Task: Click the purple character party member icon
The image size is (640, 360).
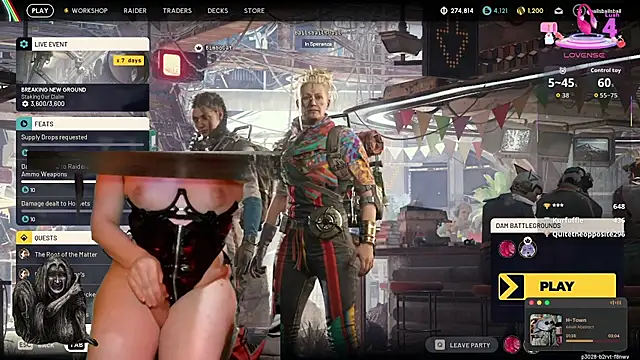Action: pos(527,248)
